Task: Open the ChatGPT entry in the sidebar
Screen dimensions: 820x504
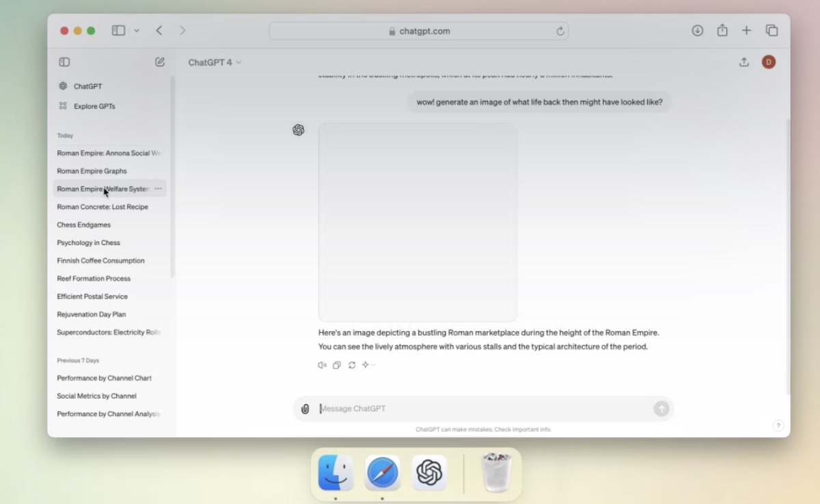Action: pos(87,86)
